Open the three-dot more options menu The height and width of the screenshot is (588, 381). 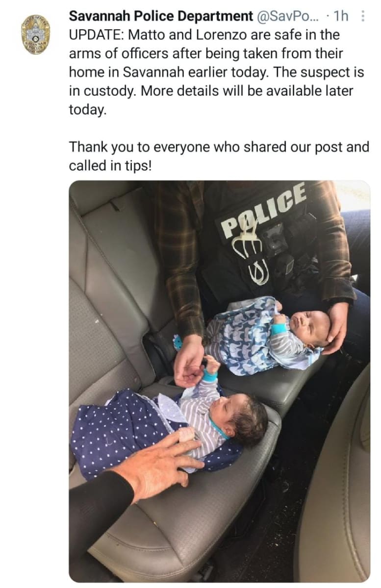(x=362, y=16)
